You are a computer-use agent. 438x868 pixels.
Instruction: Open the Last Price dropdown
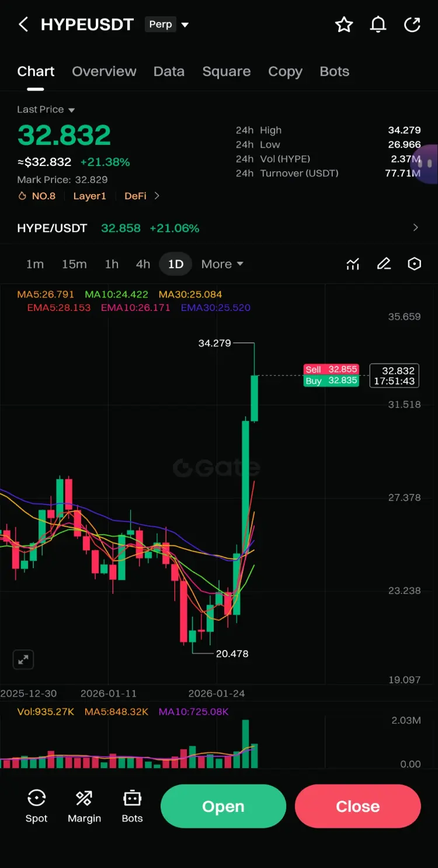point(46,110)
